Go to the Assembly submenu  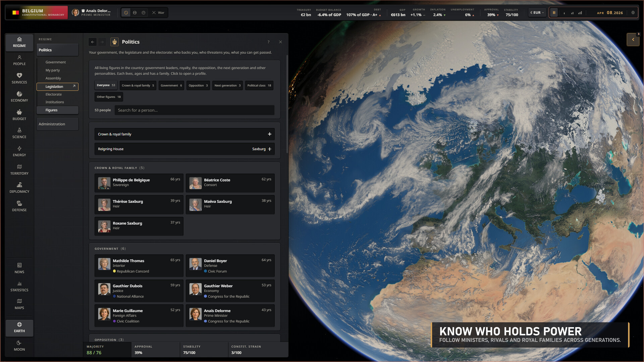point(53,78)
